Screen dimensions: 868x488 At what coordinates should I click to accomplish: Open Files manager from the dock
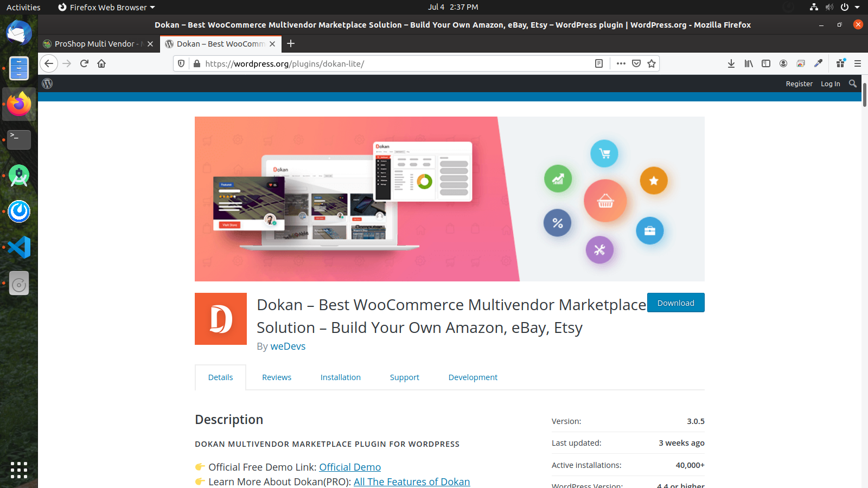pos(19,68)
